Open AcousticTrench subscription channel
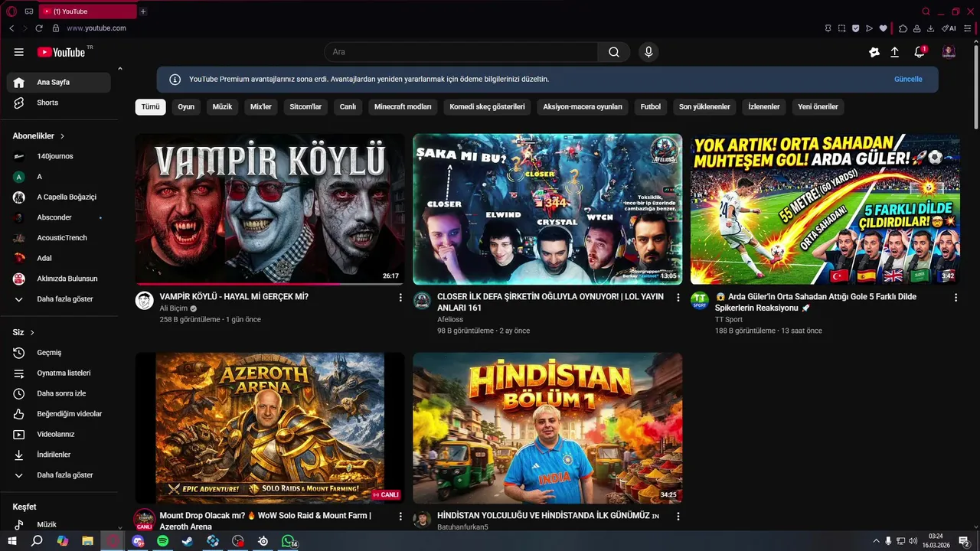980x551 pixels. [x=59, y=238]
